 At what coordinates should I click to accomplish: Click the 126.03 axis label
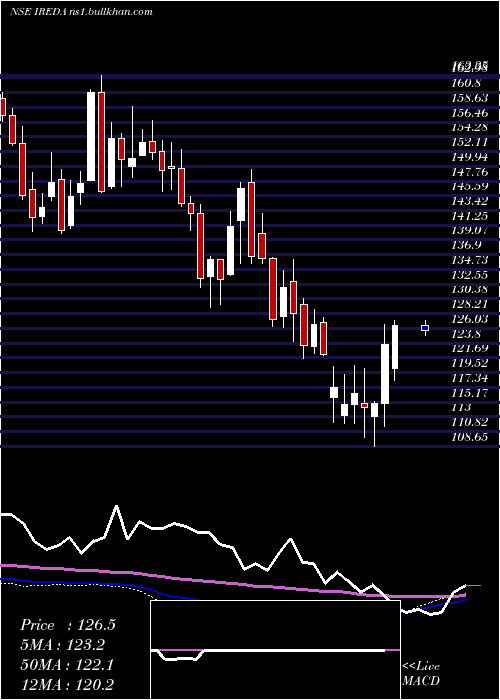pos(469,319)
